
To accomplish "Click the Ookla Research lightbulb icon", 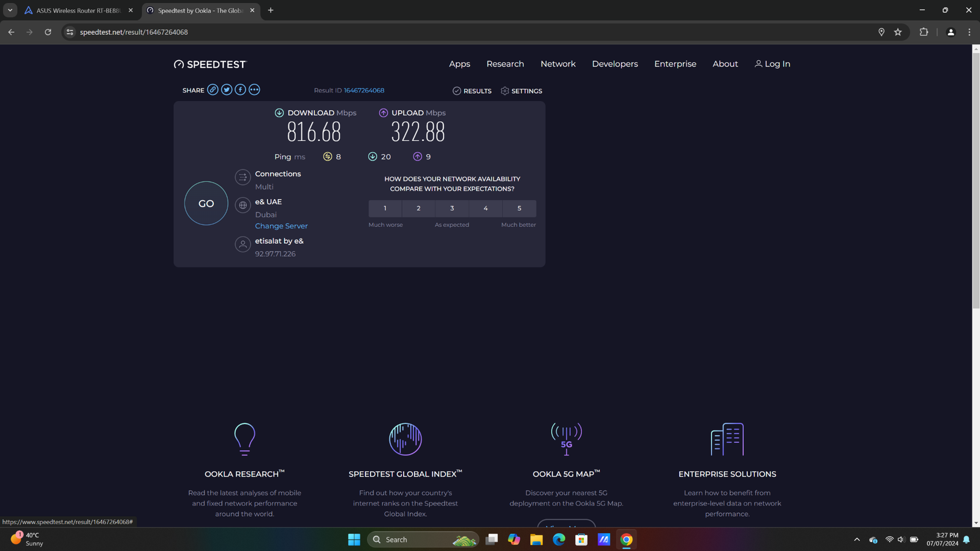I will point(244,439).
